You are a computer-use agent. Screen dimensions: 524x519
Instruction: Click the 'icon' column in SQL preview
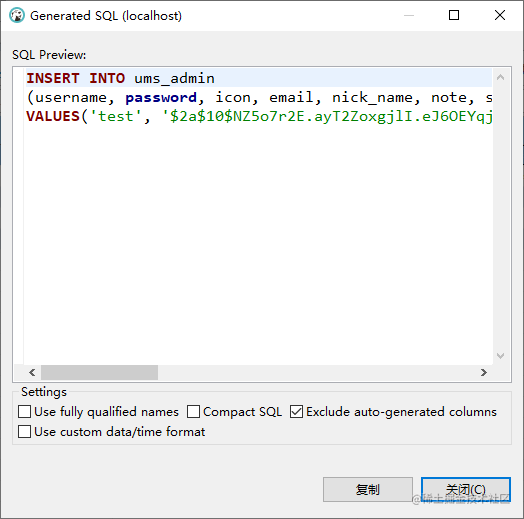[233, 98]
